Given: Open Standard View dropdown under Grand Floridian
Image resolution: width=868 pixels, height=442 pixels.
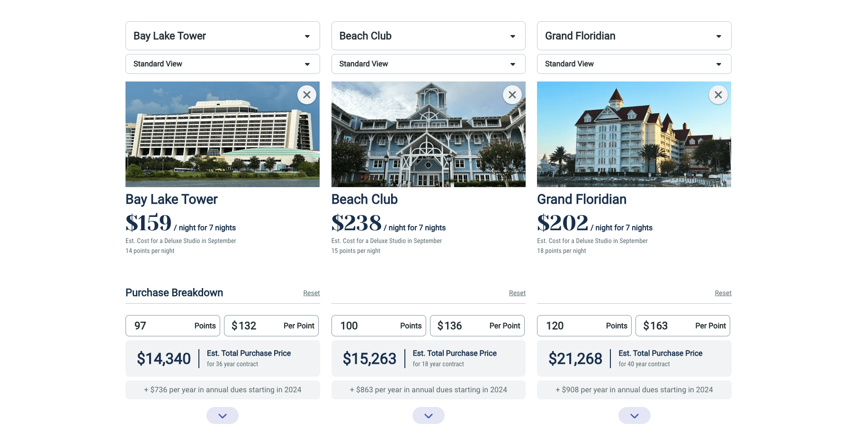Looking at the screenshot, I should tap(634, 64).
